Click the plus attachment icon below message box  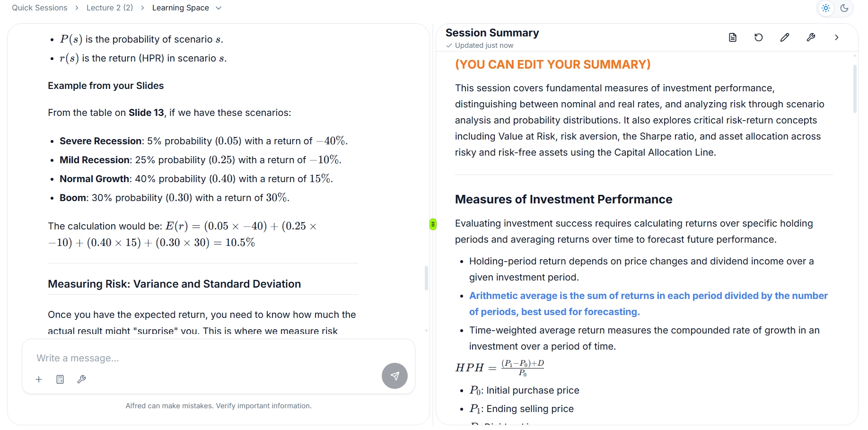click(39, 379)
